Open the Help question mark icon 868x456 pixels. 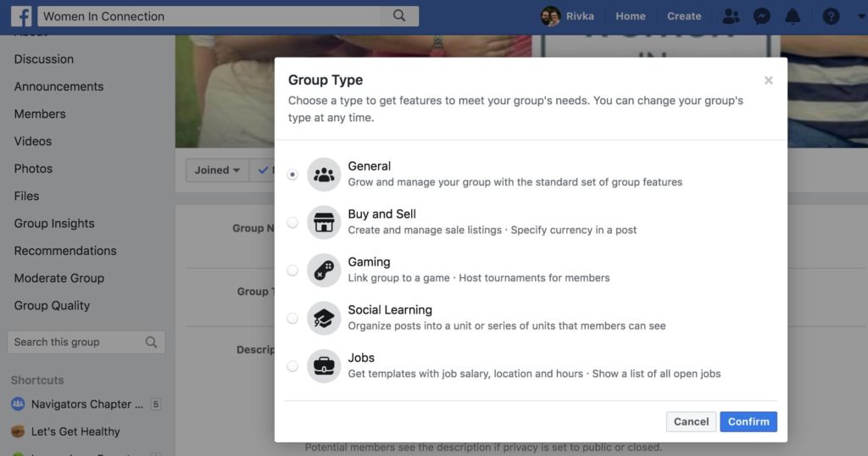832,16
